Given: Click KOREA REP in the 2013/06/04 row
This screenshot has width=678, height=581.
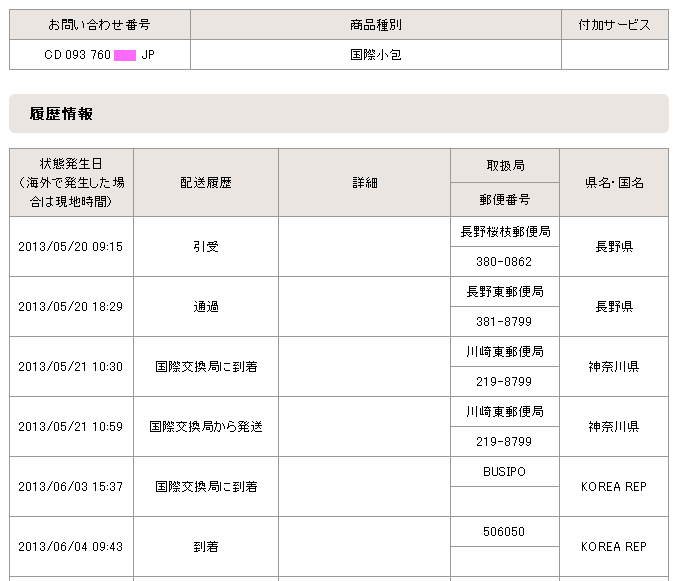Looking at the screenshot, I should (614, 547).
